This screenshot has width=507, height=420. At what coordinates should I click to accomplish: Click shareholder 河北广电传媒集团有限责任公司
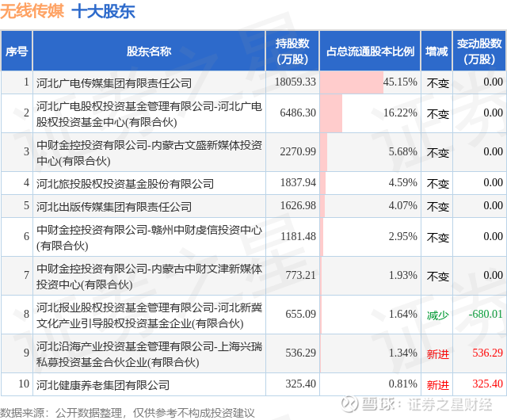click(x=114, y=83)
